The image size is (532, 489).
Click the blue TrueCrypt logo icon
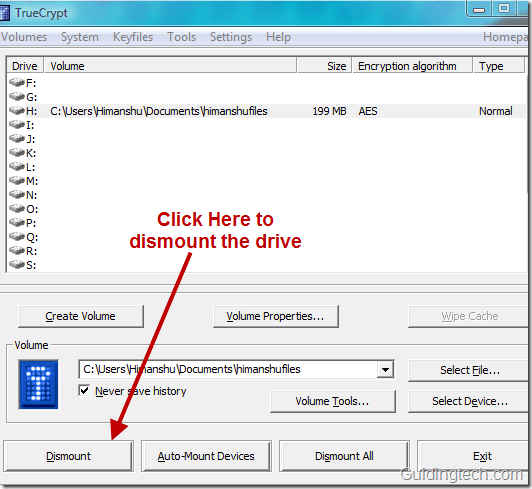pos(39,384)
